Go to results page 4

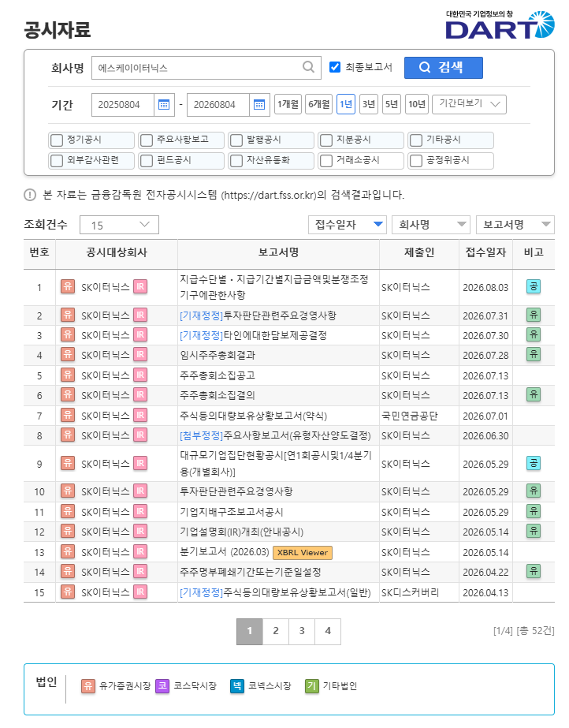pyautogui.click(x=328, y=631)
